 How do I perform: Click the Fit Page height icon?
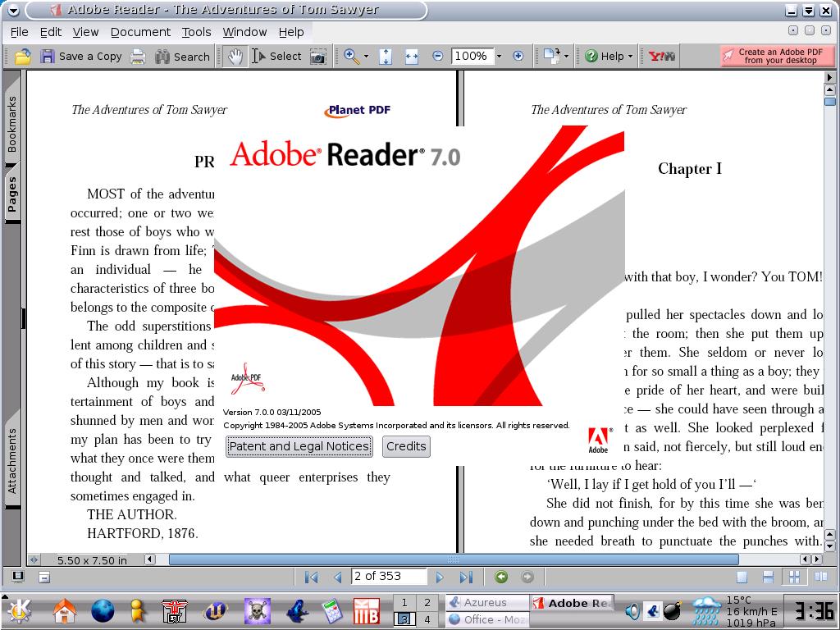386,57
